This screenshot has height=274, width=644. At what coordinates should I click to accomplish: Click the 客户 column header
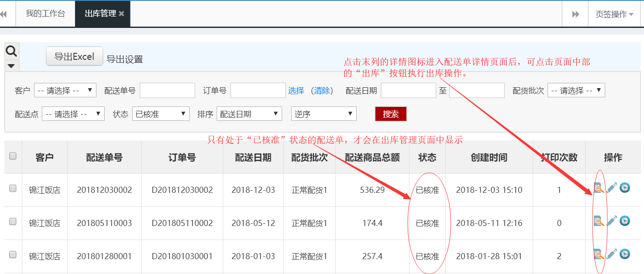tap(44, 158)
